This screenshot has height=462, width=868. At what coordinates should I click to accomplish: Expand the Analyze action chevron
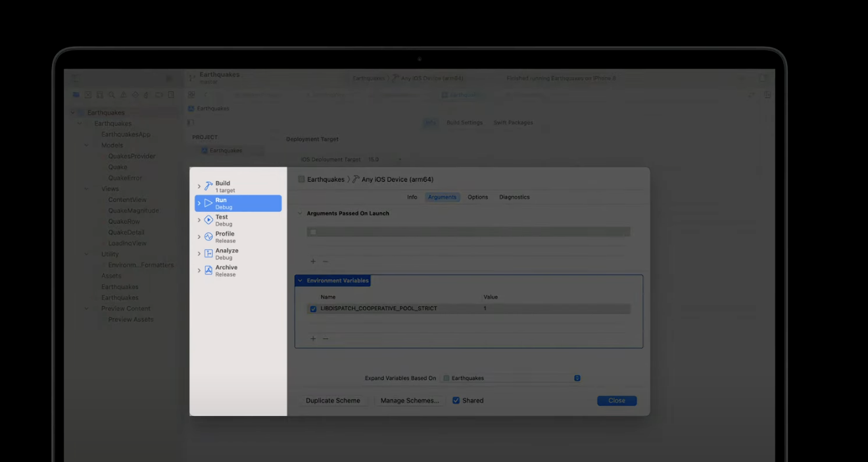[x=199, y=254]
